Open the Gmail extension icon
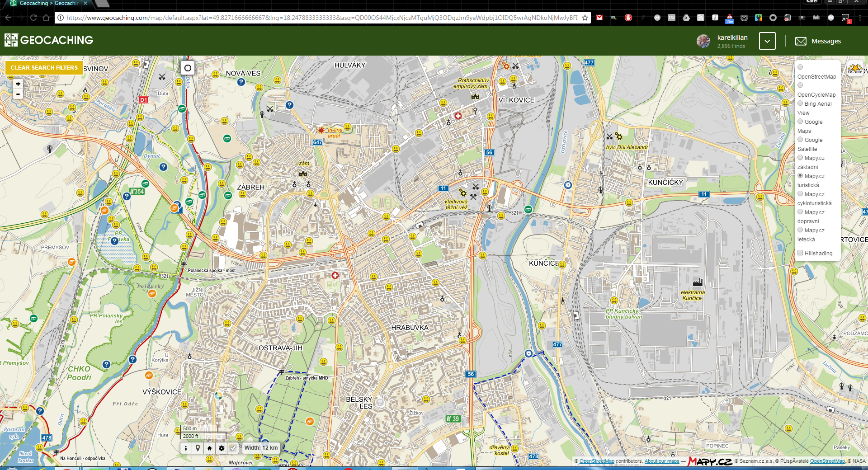Viewport: 868px width, 470px height. coord(599,18)
